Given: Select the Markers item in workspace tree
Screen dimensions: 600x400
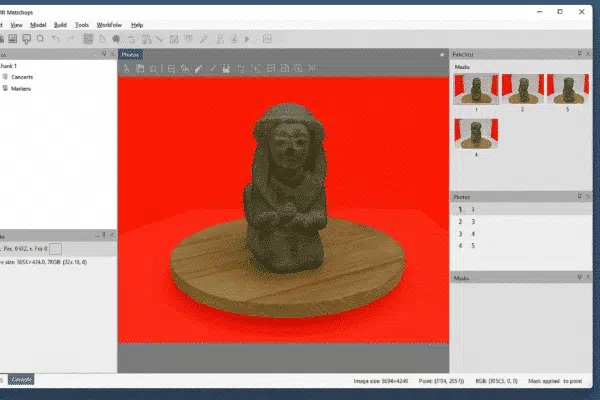Looking at the screenshot, I should tap(22, 89).
